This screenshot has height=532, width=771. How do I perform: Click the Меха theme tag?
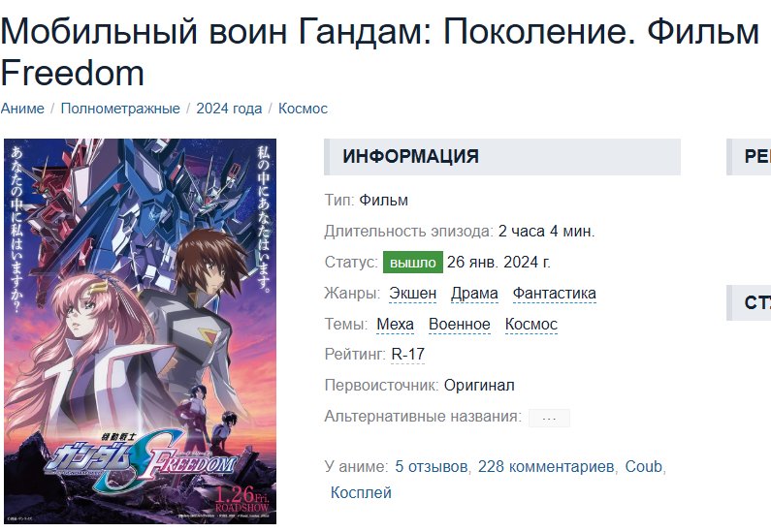(395, 325)
